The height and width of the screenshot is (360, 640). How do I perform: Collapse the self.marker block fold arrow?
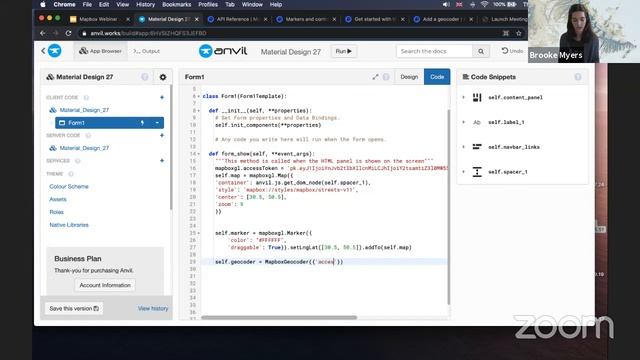click(x=199, y=233)
